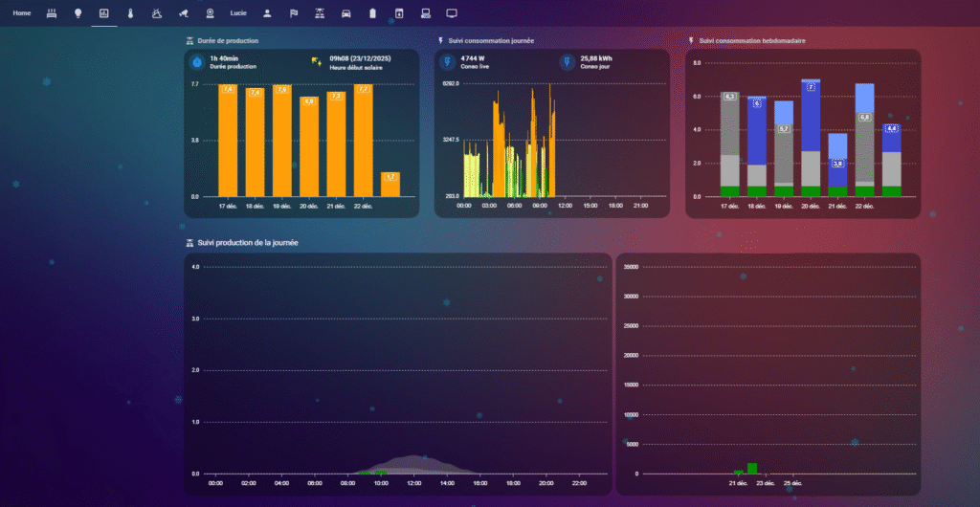Viewport: 980px width, 507px height.
Task: Open the television view icon
Action: (452, 13)
